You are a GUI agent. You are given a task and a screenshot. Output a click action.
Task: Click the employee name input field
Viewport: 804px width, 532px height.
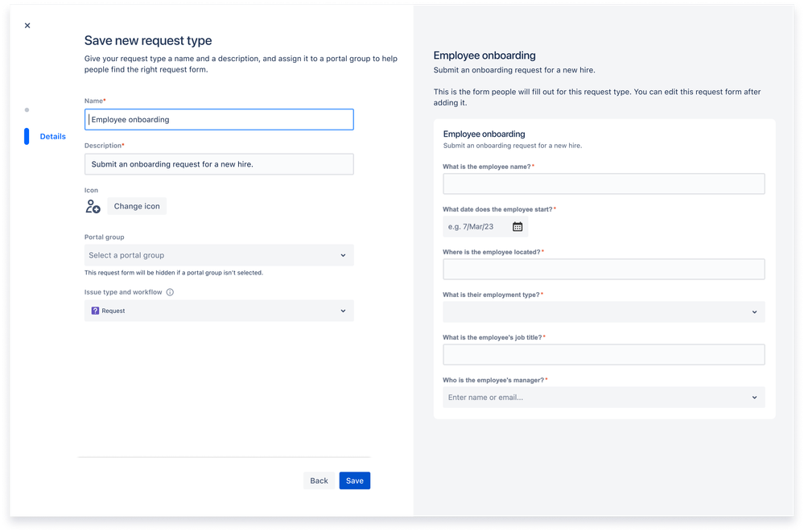(x=604, y=184)
